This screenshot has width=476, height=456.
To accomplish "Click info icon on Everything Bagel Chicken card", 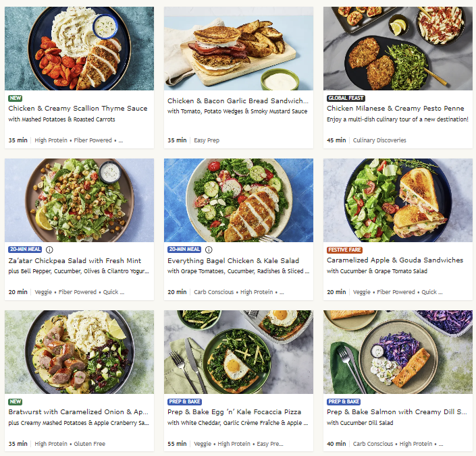I will [x=209, y=250].
